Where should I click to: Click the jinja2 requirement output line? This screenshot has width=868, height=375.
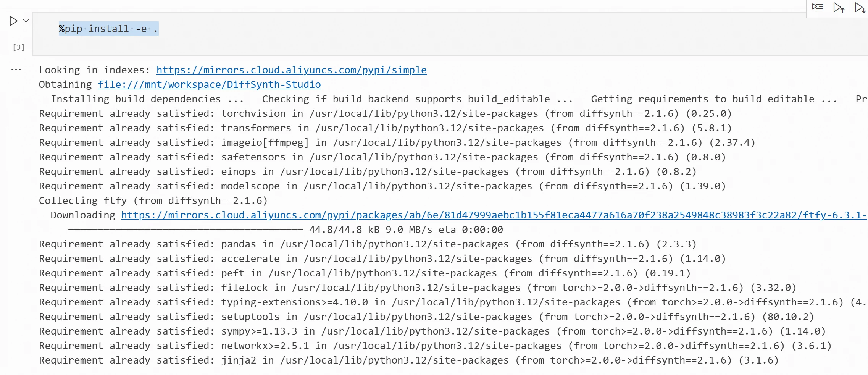[408, 360]
